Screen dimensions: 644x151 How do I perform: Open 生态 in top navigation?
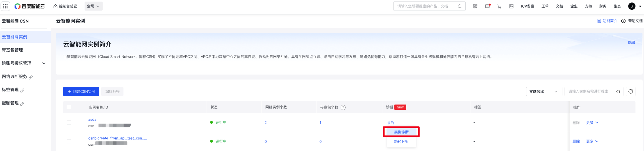[x=617, y=6]
